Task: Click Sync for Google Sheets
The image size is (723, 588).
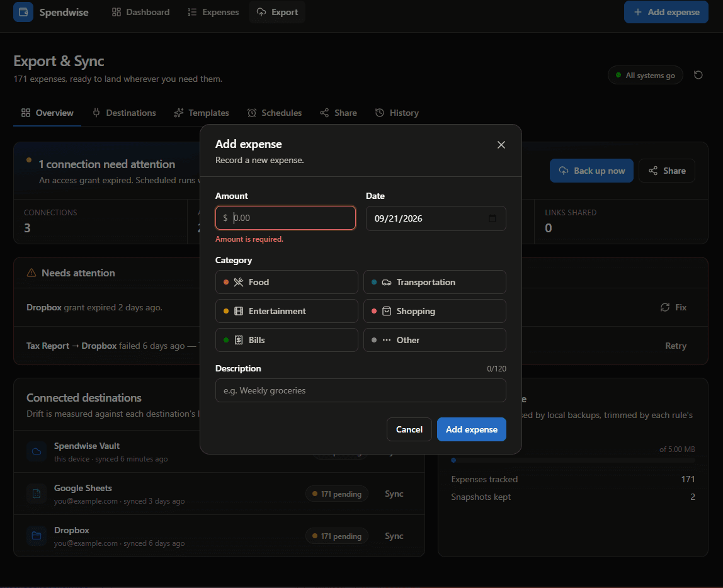Action: 394,494
